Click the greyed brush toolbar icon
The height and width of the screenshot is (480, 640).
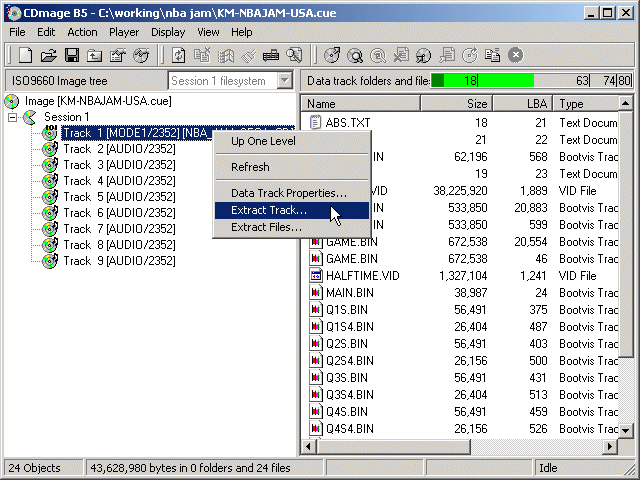point(248,55)
